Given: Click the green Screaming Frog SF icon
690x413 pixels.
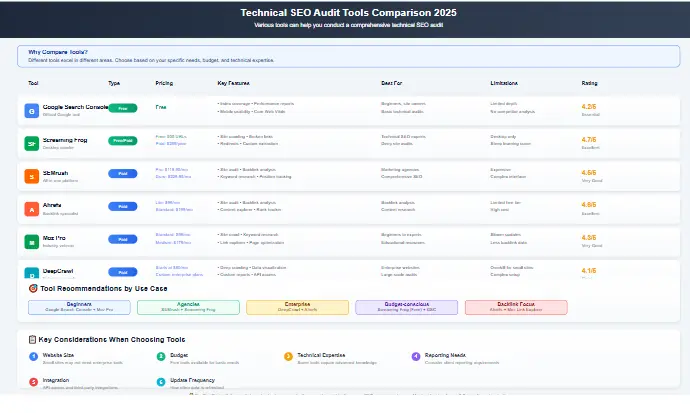Looking at the screenshot, I should pos(32,143).
